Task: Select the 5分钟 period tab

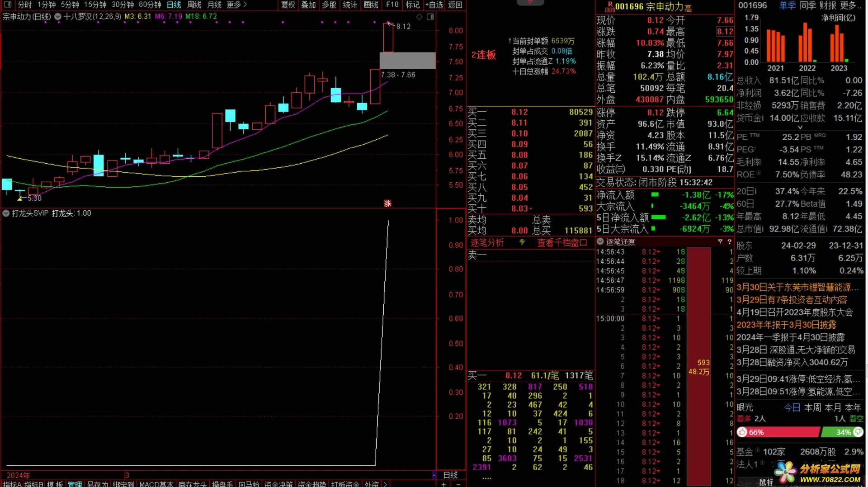Action: (70, 5)
